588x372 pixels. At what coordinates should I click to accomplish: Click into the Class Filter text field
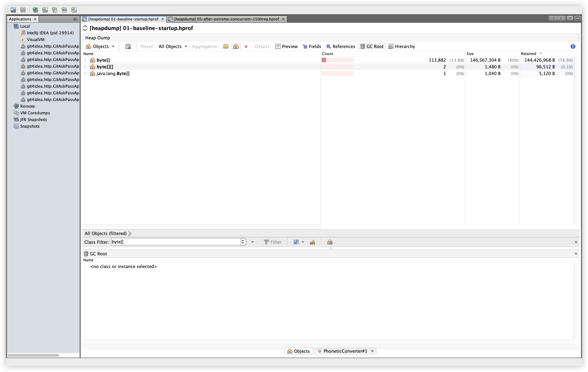[175, 242]
